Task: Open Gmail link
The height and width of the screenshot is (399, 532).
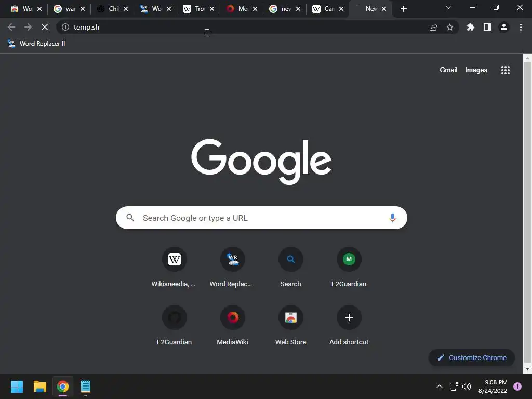Action: click(448, 70)
